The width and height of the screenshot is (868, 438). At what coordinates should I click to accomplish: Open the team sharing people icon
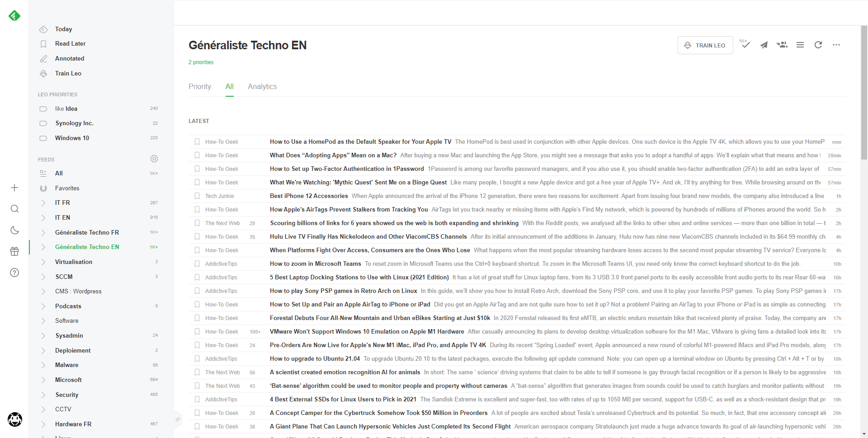point(782,45)
